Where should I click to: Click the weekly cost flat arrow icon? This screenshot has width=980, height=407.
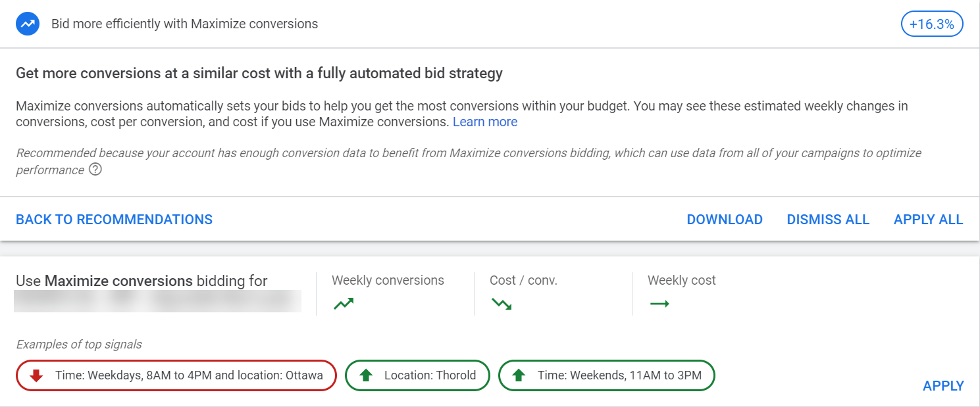click(x=659, y=304)
